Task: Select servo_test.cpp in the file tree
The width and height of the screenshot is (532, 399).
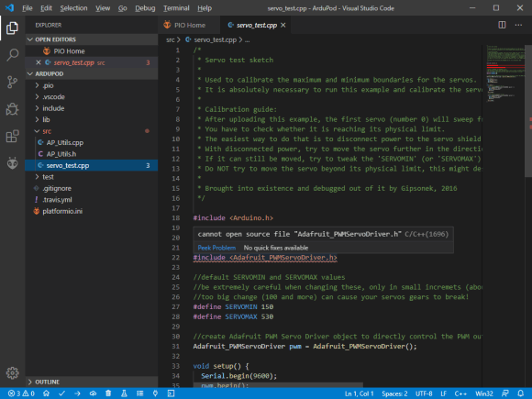Action: (x=92, y=166)
